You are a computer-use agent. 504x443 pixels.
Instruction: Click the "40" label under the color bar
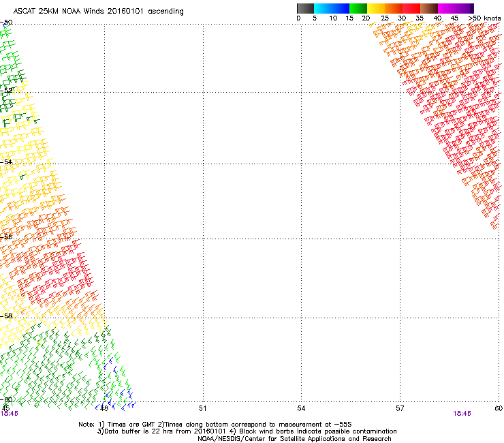click(437, 18)
